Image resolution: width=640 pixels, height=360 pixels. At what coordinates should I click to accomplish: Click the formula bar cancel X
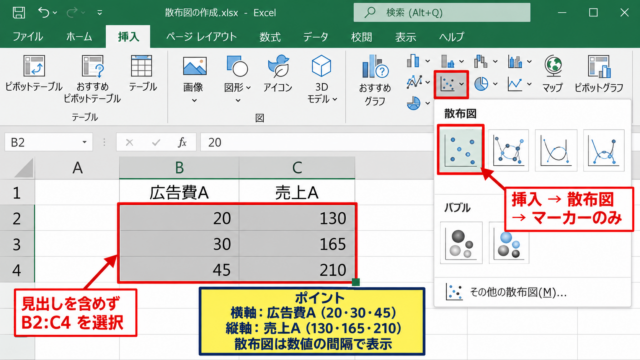[129, 142]
